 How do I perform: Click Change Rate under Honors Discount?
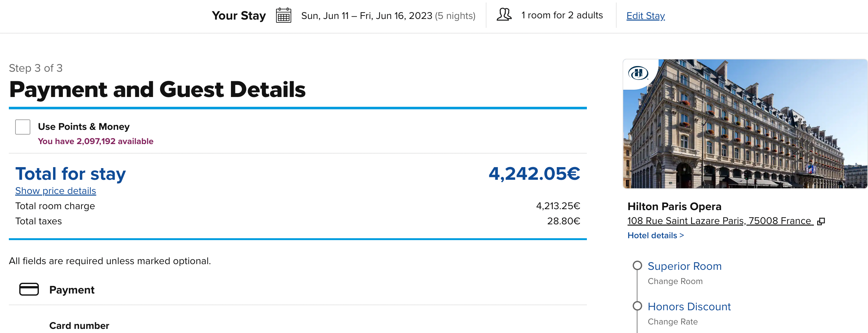tap(672, 322)
